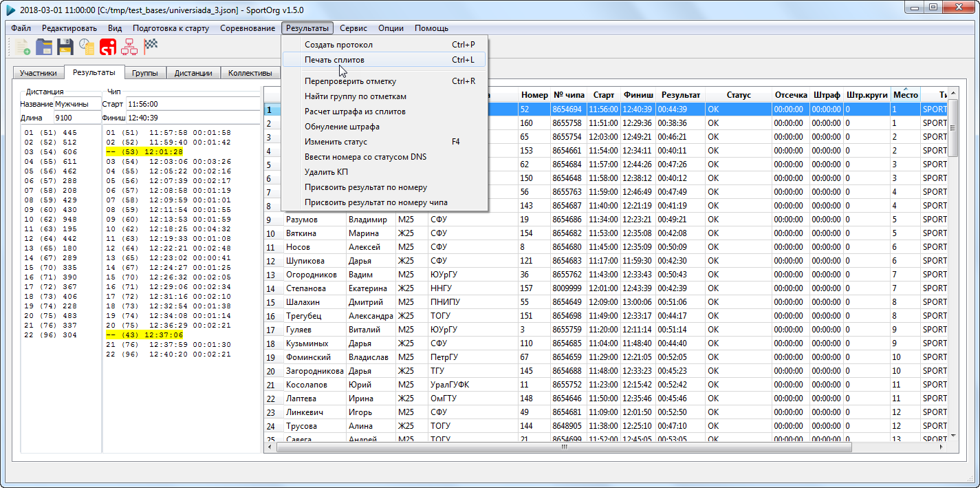980x488 pixels.
Task: Select table row header number 9
Action: pyautogui.click(x=274, y=220)
